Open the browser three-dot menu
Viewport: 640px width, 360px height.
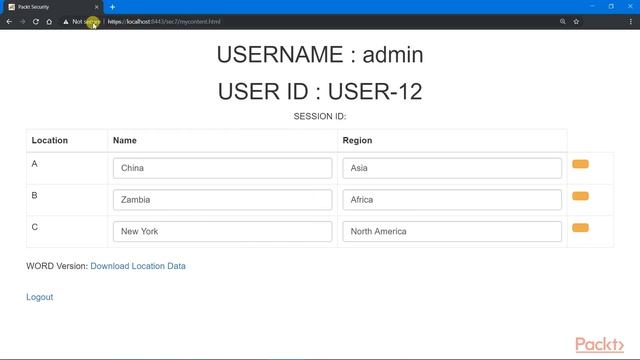[x=631, y=22]
